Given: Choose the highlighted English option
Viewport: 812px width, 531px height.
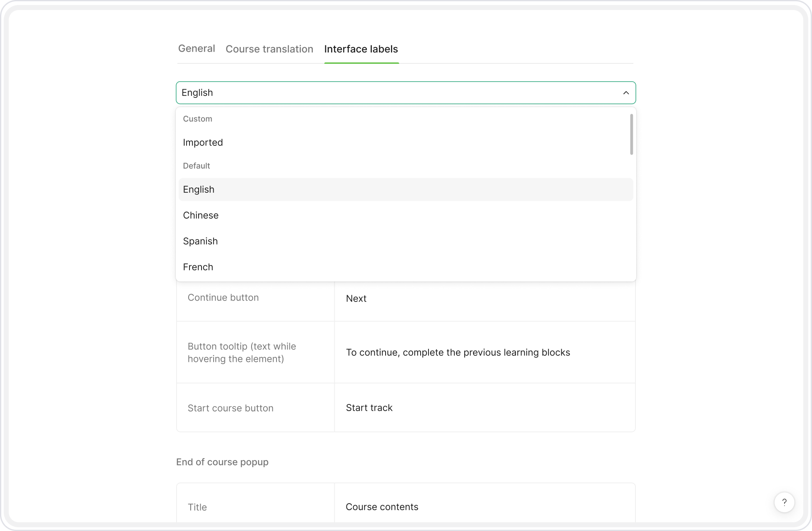Looking at the screenshot, I should 199,189.
